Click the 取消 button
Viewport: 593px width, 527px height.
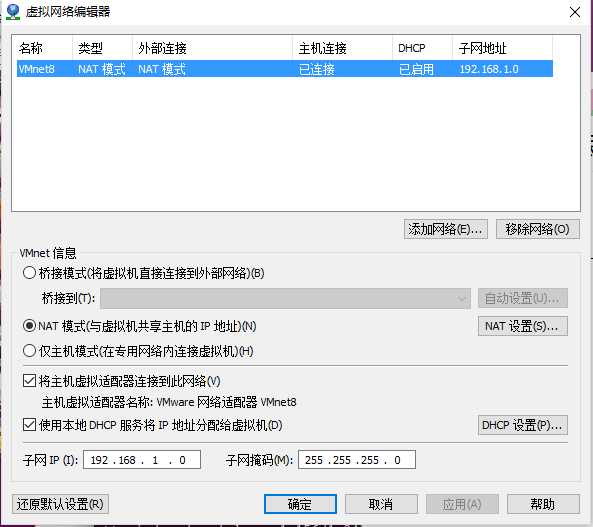pos(381,504)
